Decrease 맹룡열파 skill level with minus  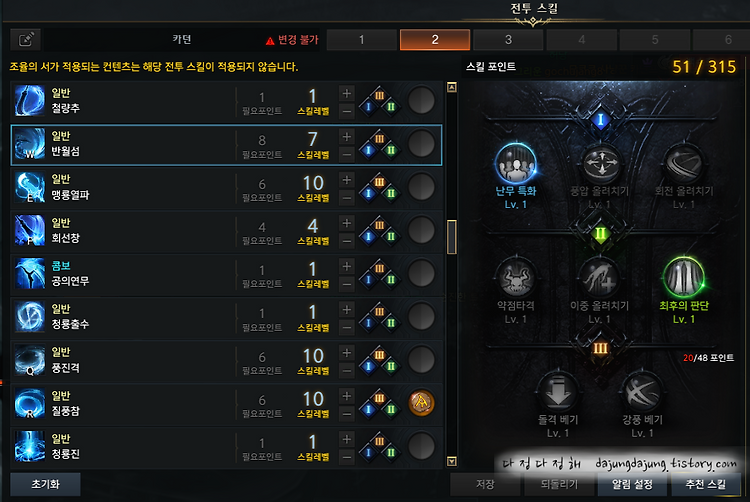pos(347,197)
